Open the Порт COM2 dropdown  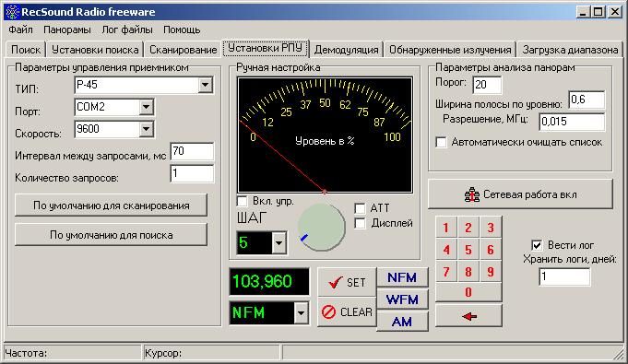click(146, 107)
